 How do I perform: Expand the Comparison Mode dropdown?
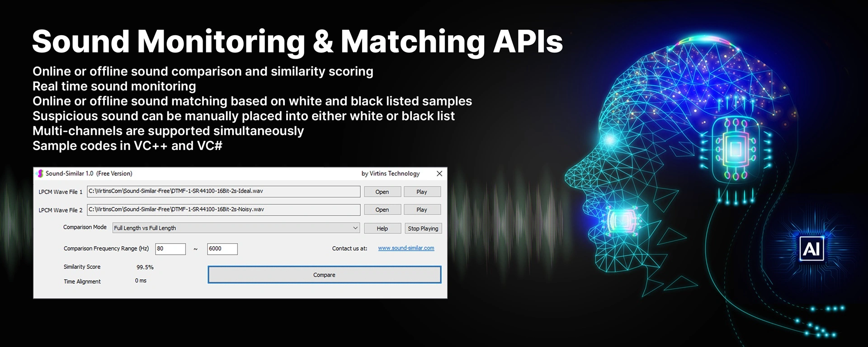(355, 228)
